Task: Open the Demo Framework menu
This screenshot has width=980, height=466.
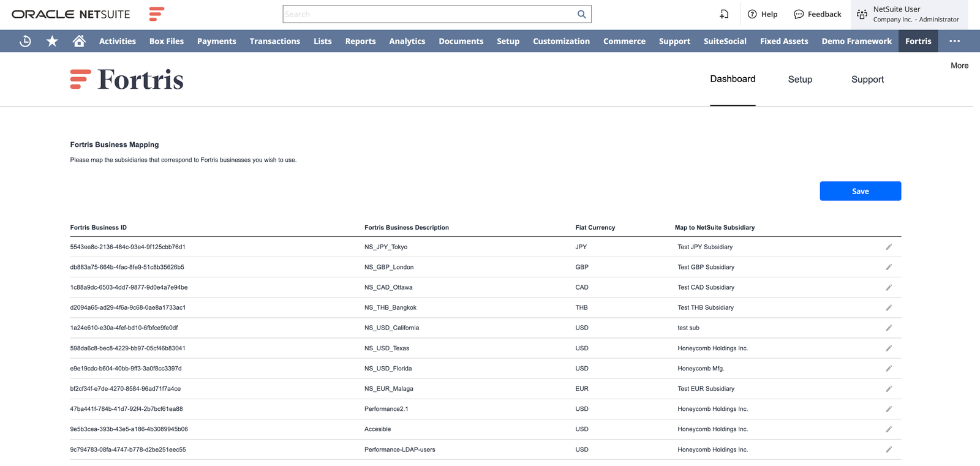Action: pos(857,41)
